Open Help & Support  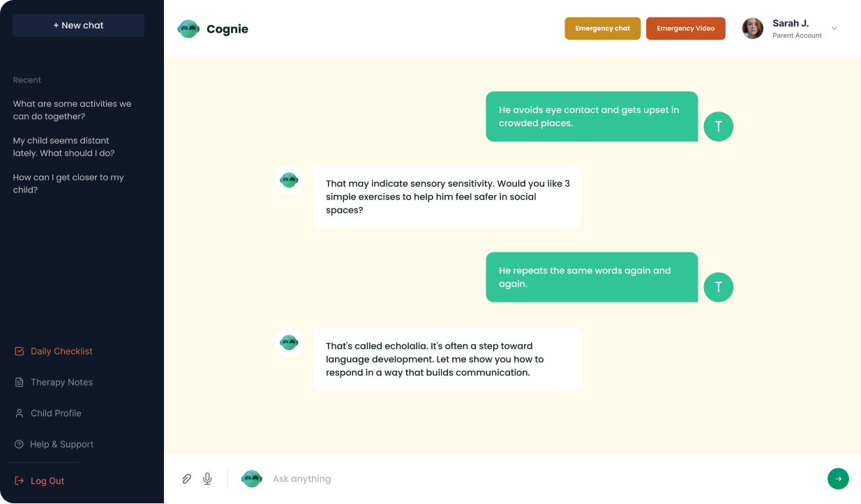[x=54, y=444]
